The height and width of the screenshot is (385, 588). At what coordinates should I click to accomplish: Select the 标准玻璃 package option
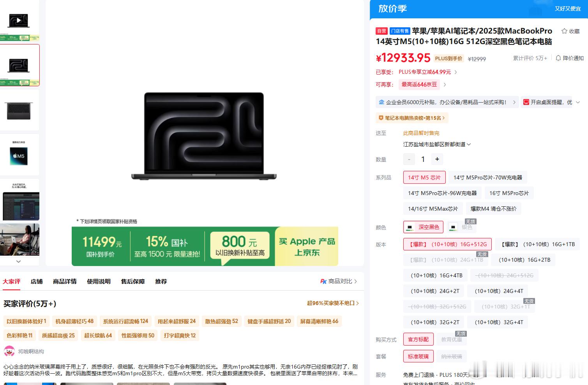pos(418,357)
